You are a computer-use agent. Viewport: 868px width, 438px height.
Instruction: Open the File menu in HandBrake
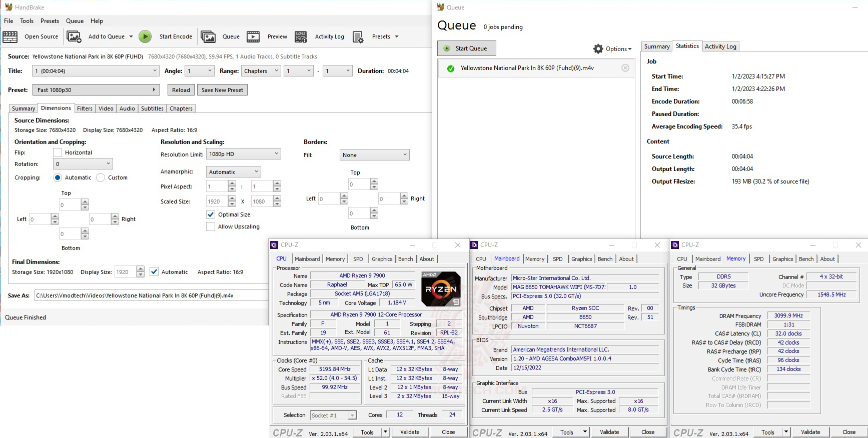(x=9, y=21)
